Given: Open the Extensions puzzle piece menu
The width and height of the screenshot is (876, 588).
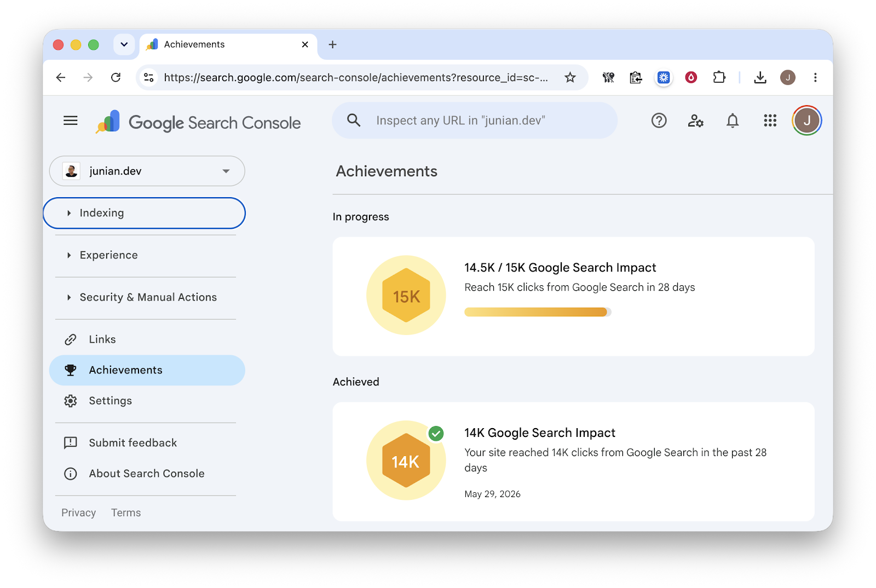Looking at the screenshot, I should click(x=719, y=78).
